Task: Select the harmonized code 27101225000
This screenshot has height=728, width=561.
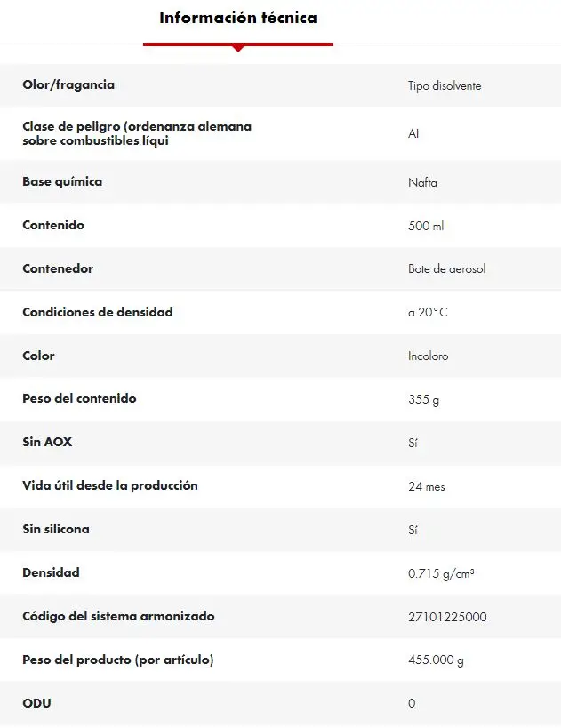Action: 447,618
